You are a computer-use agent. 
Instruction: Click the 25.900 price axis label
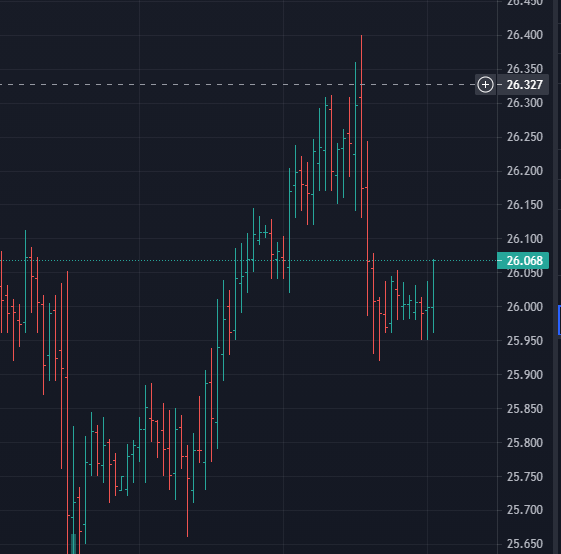tap(525, 375)
